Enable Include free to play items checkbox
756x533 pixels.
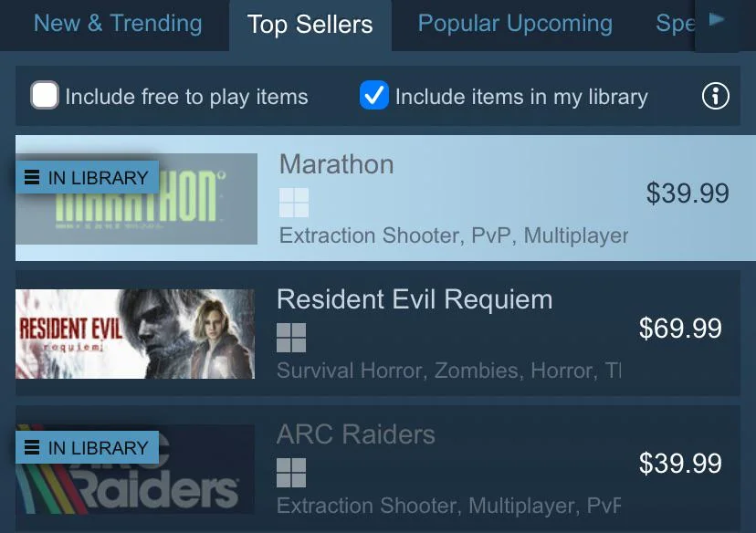[x=45, y=95]
